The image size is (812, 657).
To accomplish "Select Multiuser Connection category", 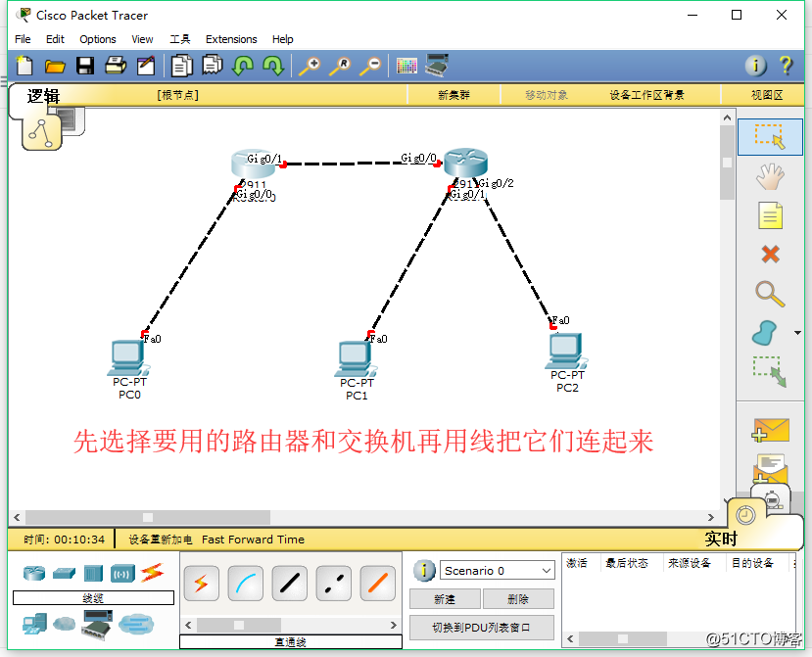I will pyautogui.click(x=136, y=625).
